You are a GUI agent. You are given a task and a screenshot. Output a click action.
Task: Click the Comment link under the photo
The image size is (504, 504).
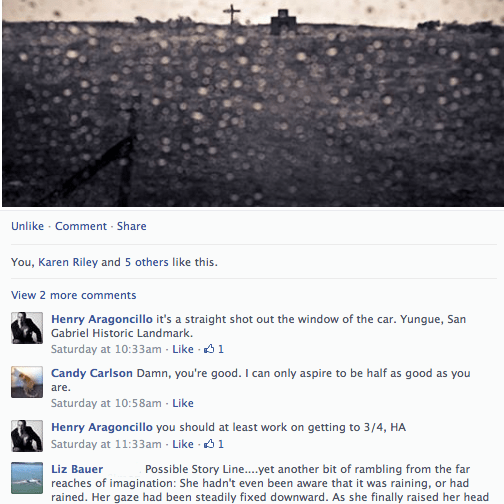pyautogui.click(x=81, y=226)
